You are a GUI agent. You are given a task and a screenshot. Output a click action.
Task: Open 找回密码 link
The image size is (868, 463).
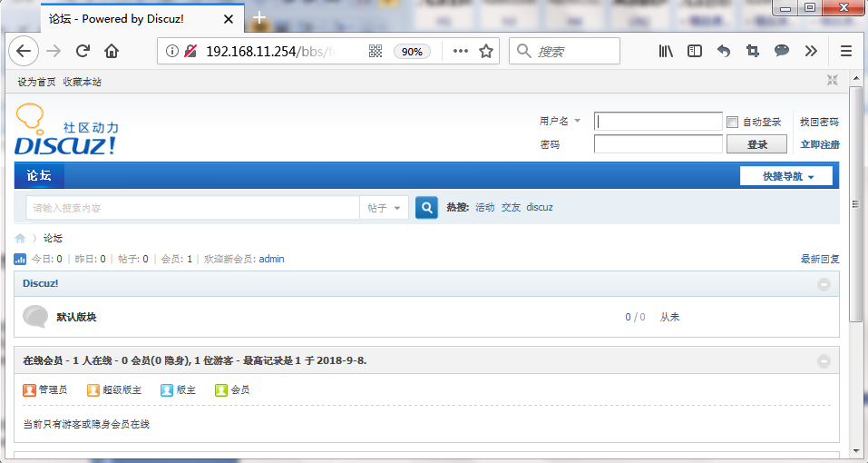click(x=819, y=122)
